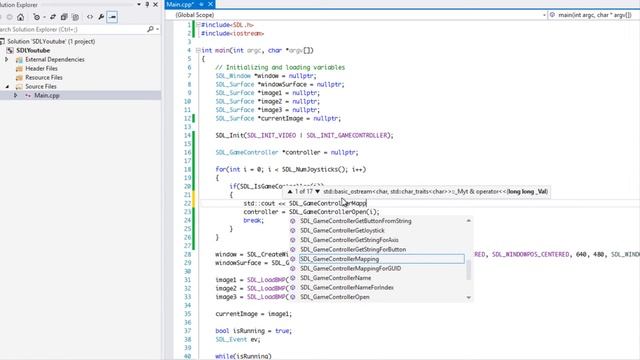
Task: Choose SDL_GameControllerOpen suggestion
Action: (x=335, y=297)
